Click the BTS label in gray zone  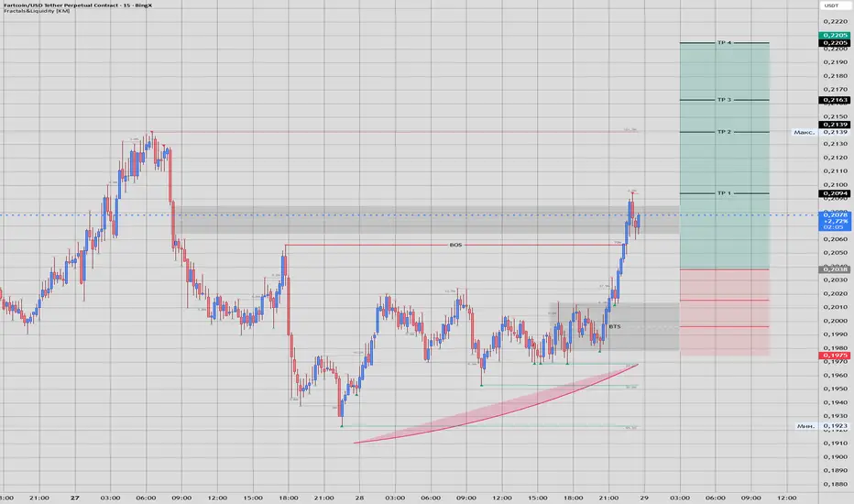point(614,327)
